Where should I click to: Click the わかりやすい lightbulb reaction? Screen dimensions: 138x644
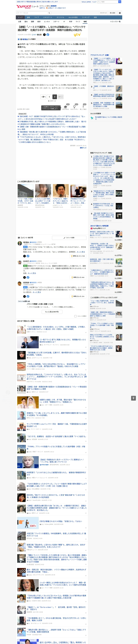tap(74, 107)
